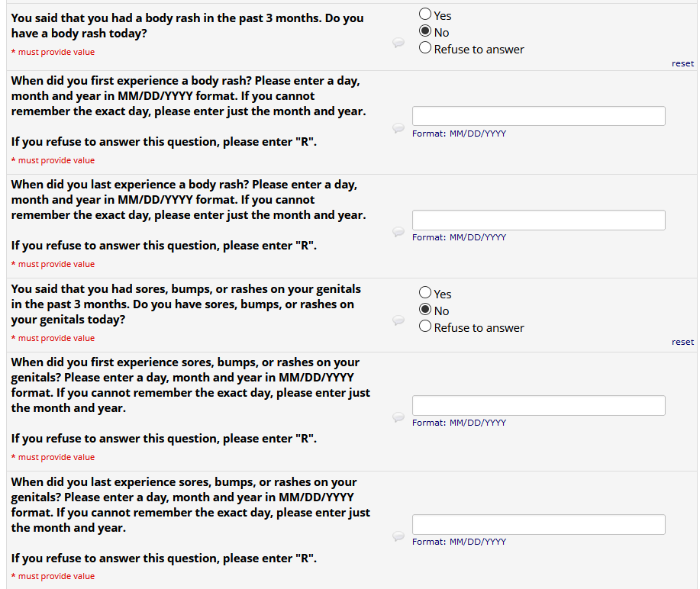Choose Refuse to answer for body rash today
This screenshot has height=589, width=700.
[x=425, y=49]
